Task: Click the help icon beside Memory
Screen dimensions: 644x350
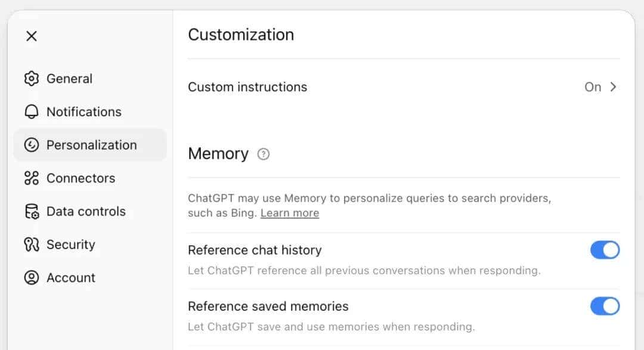Action: [263, 154]
